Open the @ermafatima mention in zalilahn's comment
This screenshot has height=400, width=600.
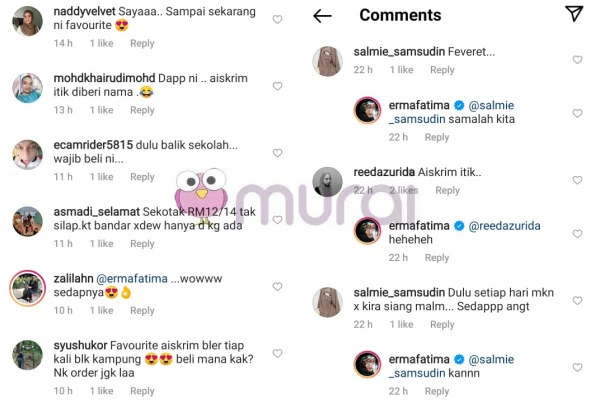(132, 279)
